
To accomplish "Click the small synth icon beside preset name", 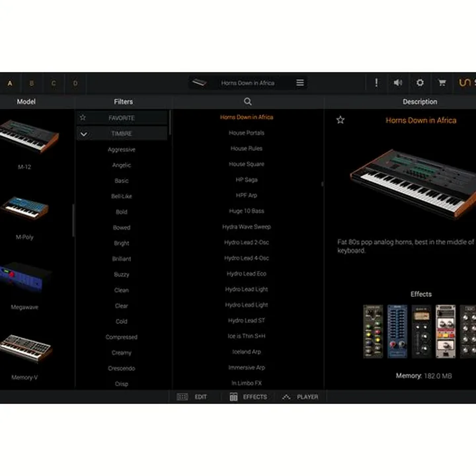I will pyautogui.click(x=200, y=83).
